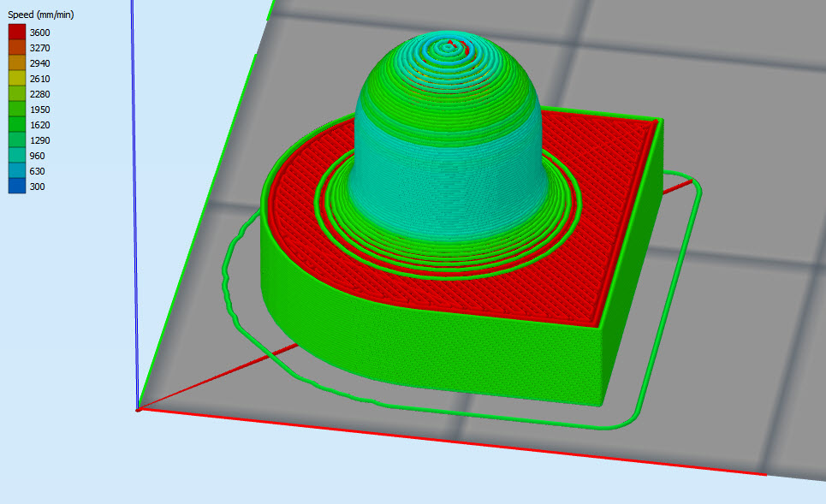Image resolution: width=826 pixels, height=504 pixels.
Task: Select the 300 blue legend swatch
Action: [17, 186]
